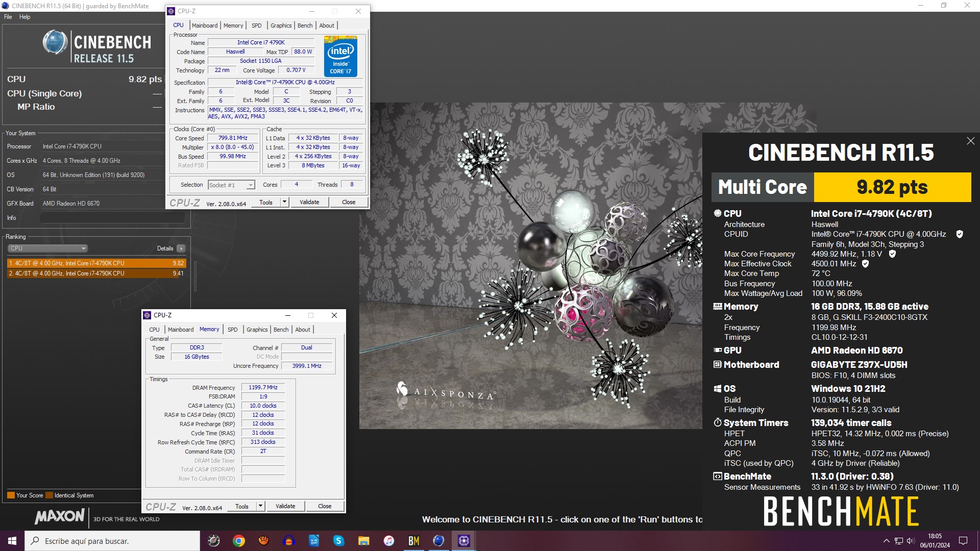980x551 pixels.
Task: Click BenchMate System Timers stopwatch icon
Action: (718, 422)
